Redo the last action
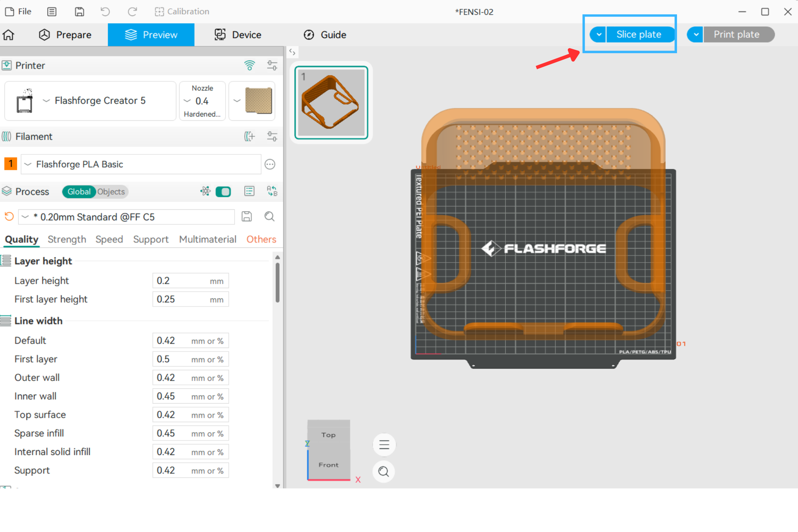The image size is (798, 532). pyautogui.click(x=132, y=12)
